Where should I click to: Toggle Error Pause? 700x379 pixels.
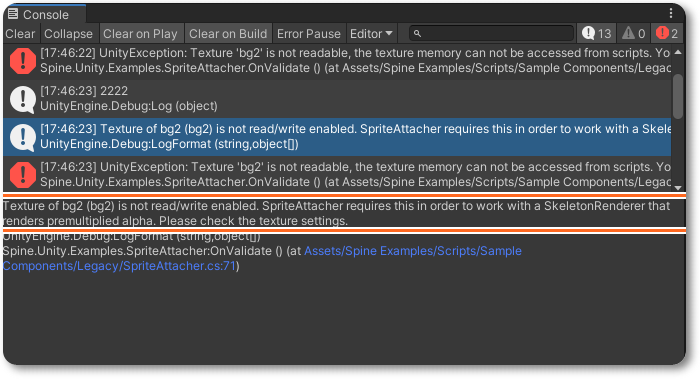click(308, 33)
